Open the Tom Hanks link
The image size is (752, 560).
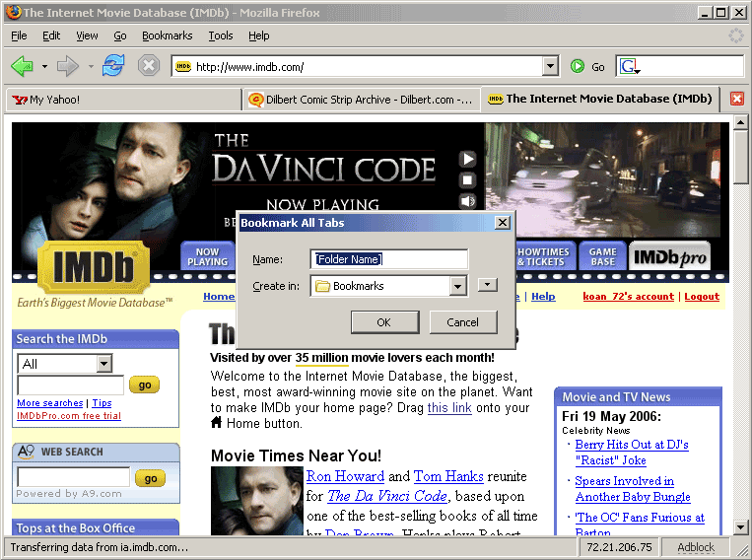coord(448,476)
